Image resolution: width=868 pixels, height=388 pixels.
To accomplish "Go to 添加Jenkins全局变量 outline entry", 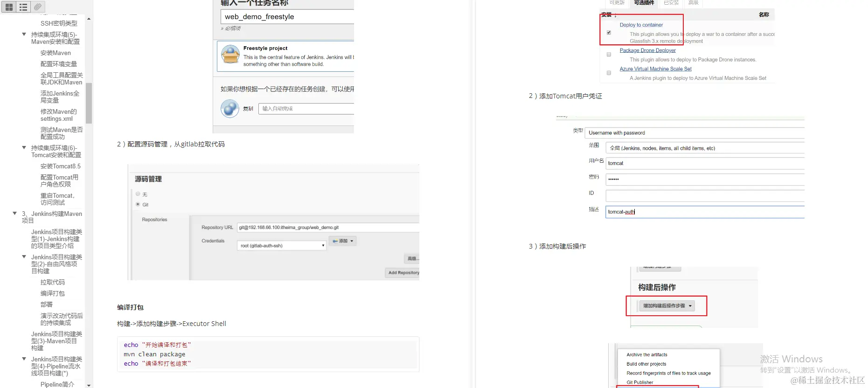I will point(60,97).
